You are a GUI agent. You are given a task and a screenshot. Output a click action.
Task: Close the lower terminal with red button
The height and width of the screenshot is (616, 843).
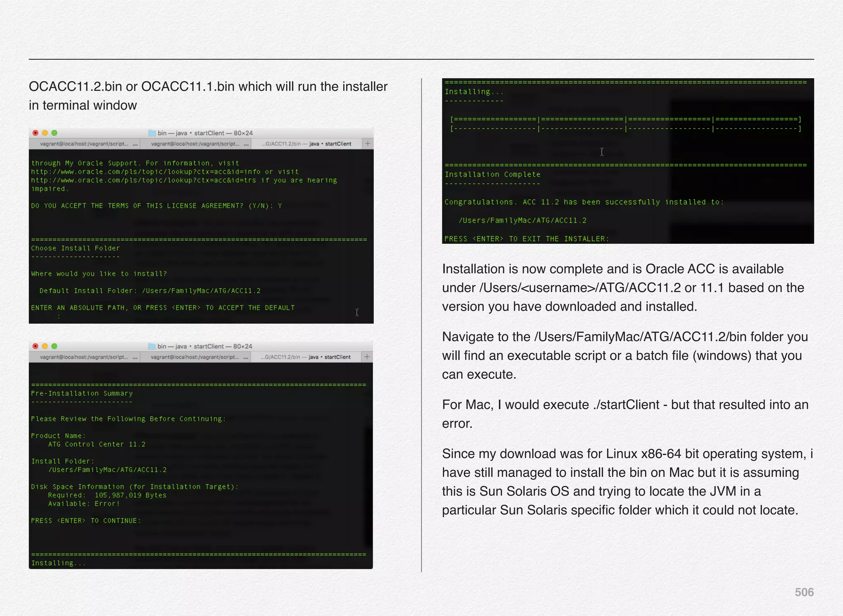tap(35, 346)
